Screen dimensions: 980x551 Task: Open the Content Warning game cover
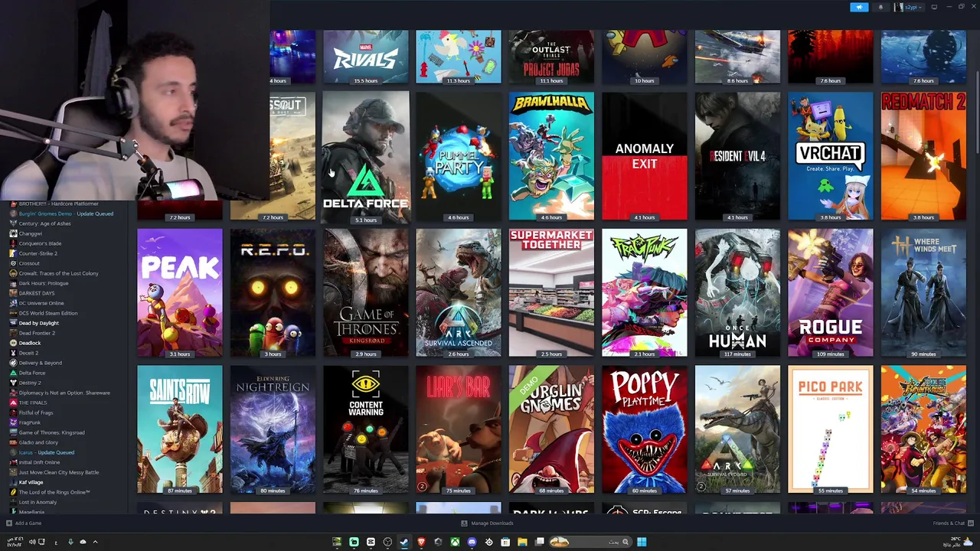click(366, 429)
